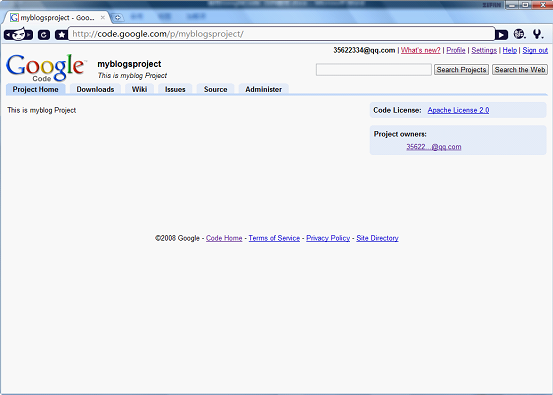Click the Search Projects button
Viewport: 553px width, 395px height.
pyautogui.click(x=461, y=69)
